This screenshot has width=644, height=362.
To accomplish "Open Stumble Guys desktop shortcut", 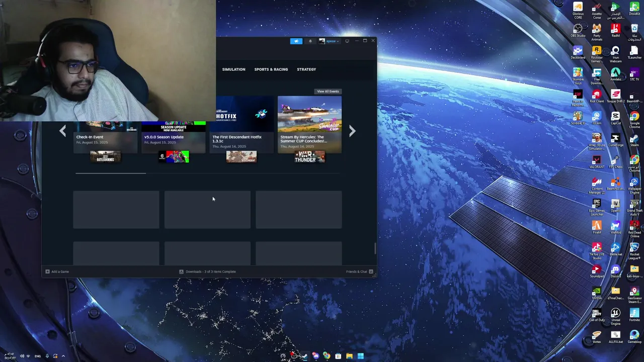I will [578, 76].
